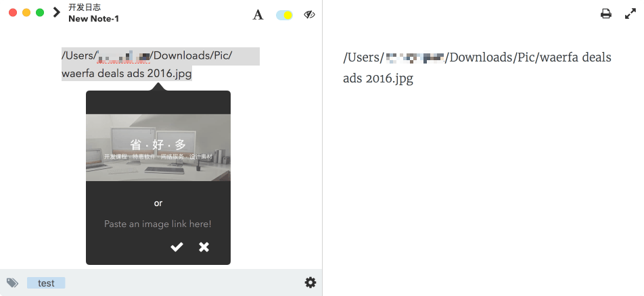Expand preview to fullscreen arrows icon

(x=630, y=14)
